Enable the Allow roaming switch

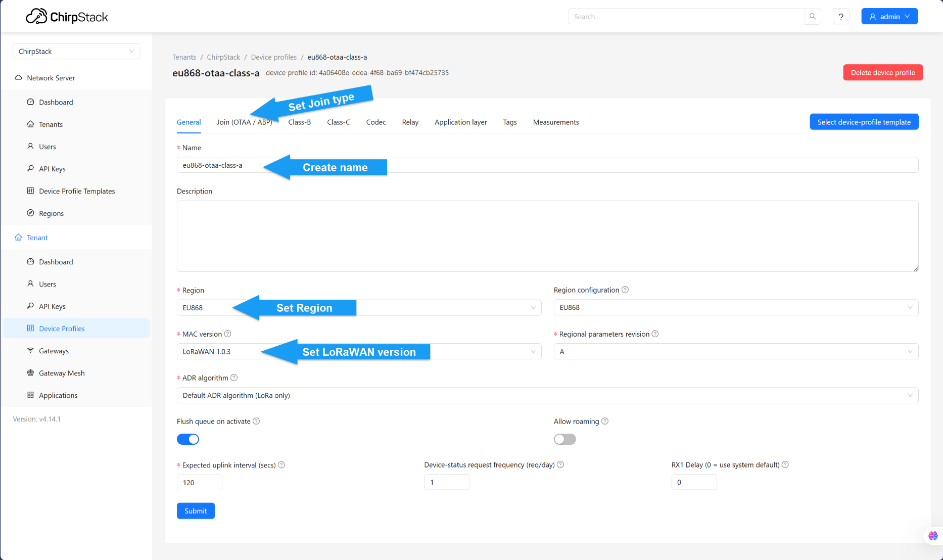(x=565, y=439)
